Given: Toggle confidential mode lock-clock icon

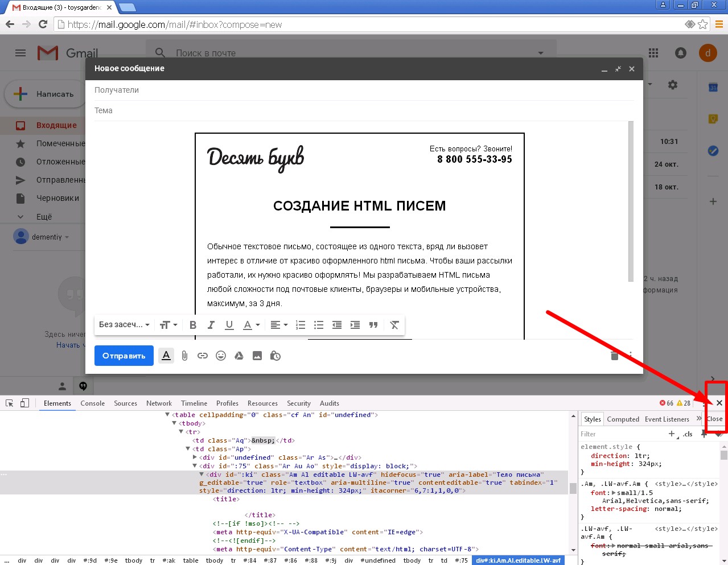Looking at the screenshot, I should tap(275, 356).
